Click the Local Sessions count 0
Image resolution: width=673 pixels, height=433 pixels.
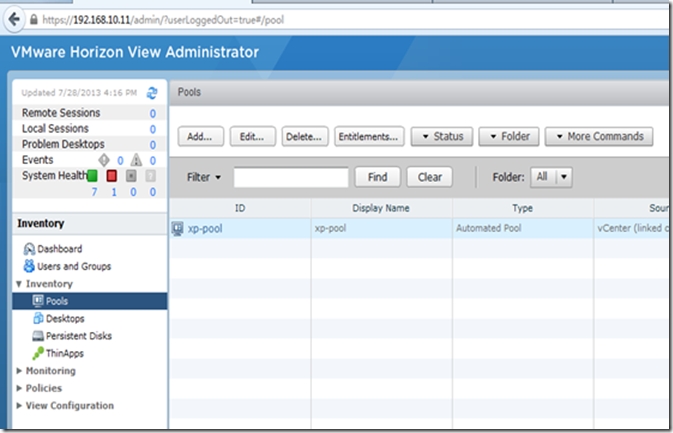click(x=153, y=129)
